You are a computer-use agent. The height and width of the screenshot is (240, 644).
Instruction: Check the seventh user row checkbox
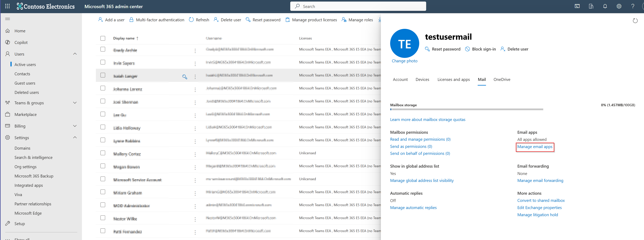tap(103, 127)
